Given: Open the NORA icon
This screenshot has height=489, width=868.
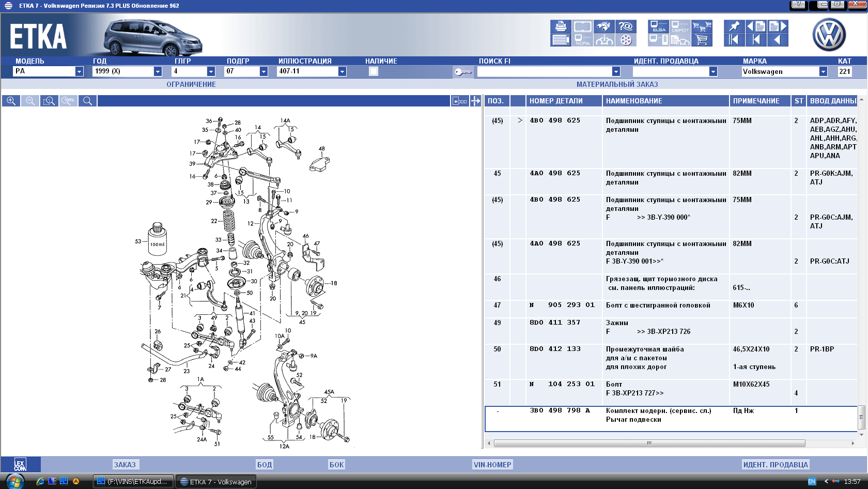Looking at the screenshot, I should 582,40.
